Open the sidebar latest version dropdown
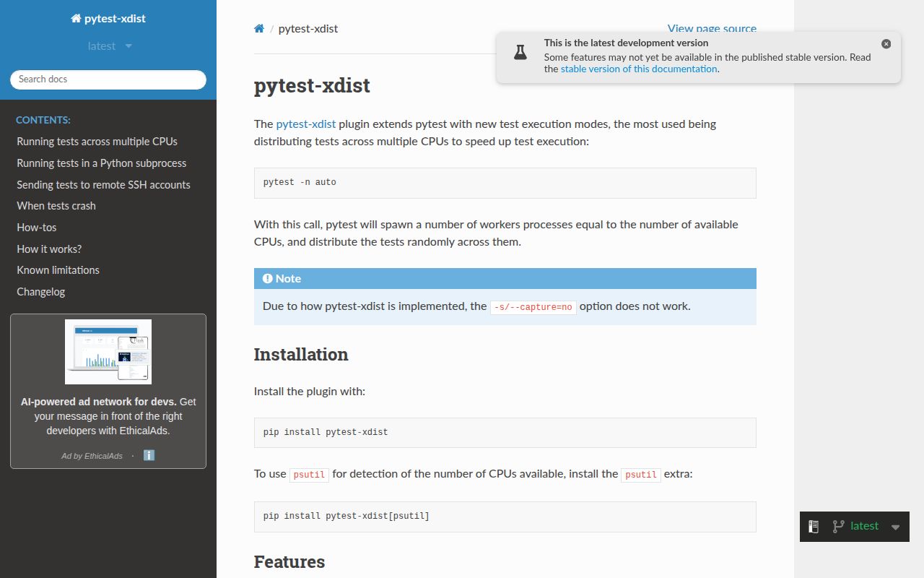This screenshot has width=924, height=578. pyautogui.click(x=109, y=46)
